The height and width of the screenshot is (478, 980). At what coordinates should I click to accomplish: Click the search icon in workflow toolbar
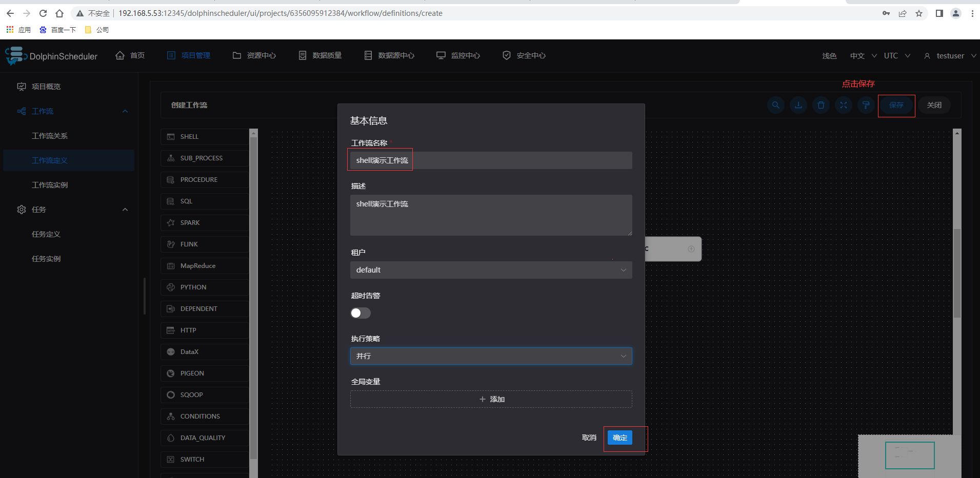776,105
